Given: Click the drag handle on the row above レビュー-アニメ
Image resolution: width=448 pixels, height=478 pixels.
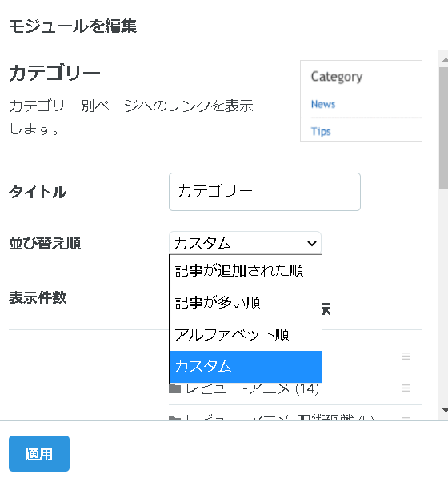Looking at the screenshot, I should pyautogui.click(x=406, y=356).
